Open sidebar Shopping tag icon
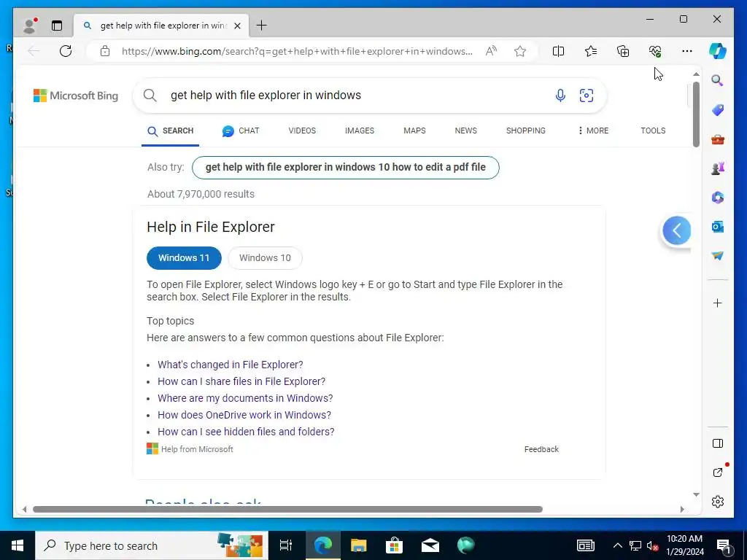This screenshot has width=747, height=560. pyautogui.click(x=718, y=110)
